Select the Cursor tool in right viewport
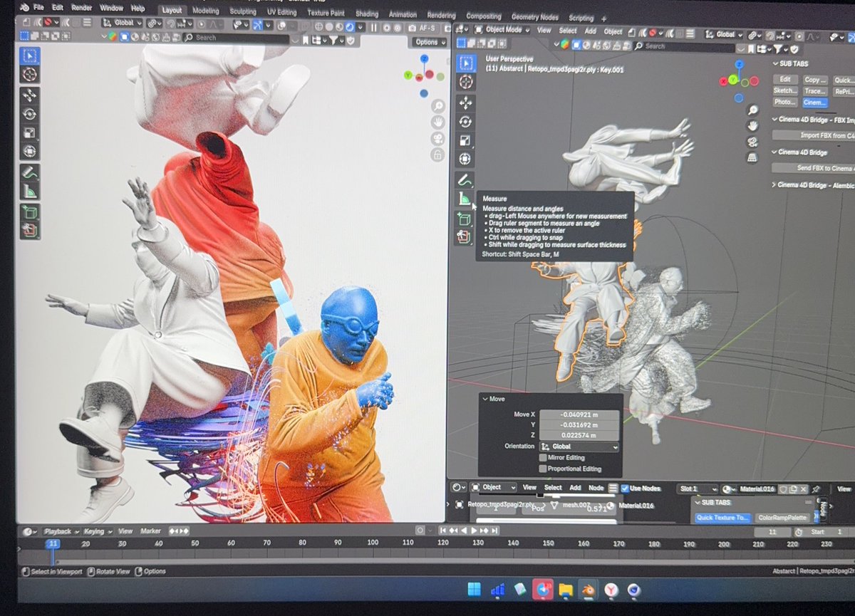 click(x=465, y=82)
